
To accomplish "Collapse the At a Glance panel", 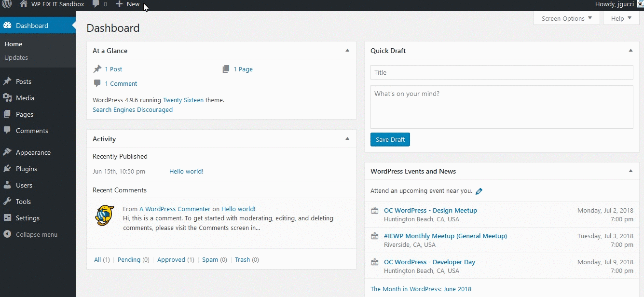I will tap(347, 51).
